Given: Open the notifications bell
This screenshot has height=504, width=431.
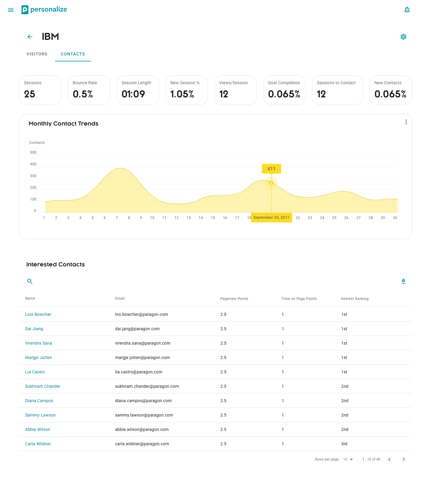Looking at the screenshot, I should click(x=407, y=10).
